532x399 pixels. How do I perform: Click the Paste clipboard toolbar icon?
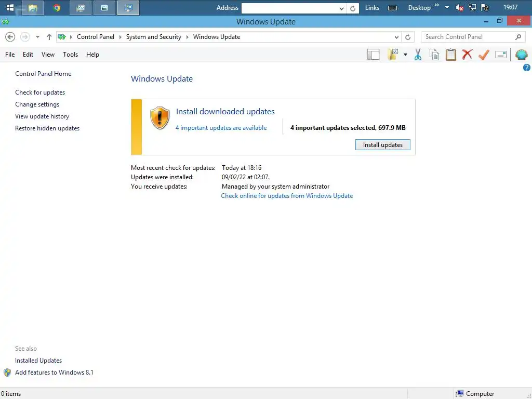(x=450, y=55)
